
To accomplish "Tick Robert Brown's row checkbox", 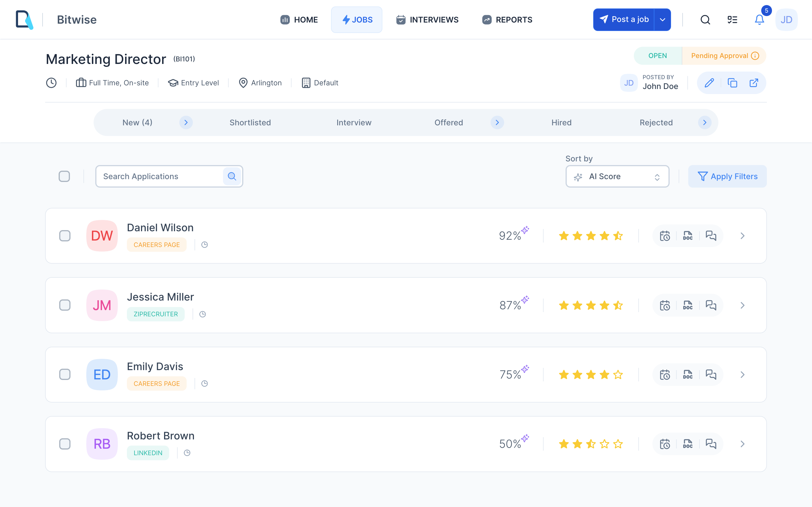I will 65,444.
